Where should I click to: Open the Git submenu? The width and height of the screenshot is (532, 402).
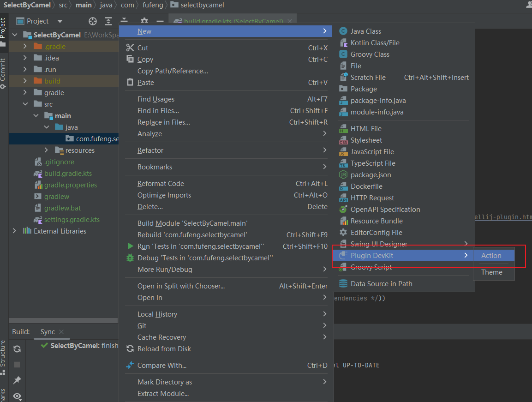coord(226,325)
